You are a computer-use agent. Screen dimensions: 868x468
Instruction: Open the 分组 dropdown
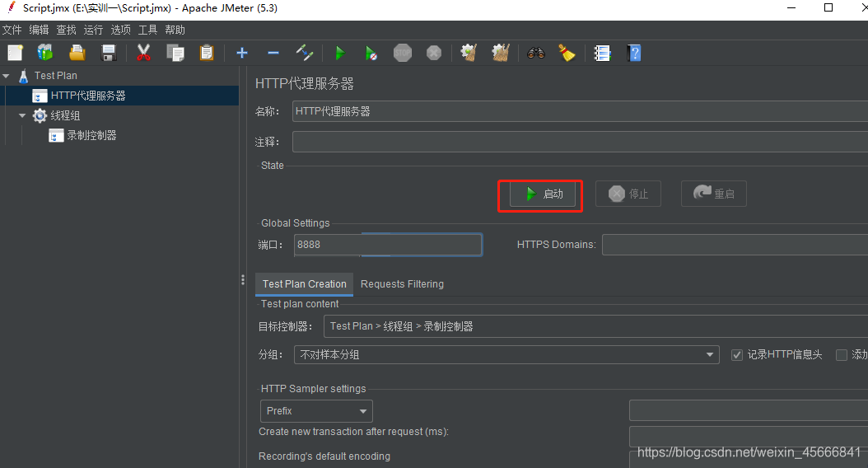pyautogui.click(x=506, y=354)
